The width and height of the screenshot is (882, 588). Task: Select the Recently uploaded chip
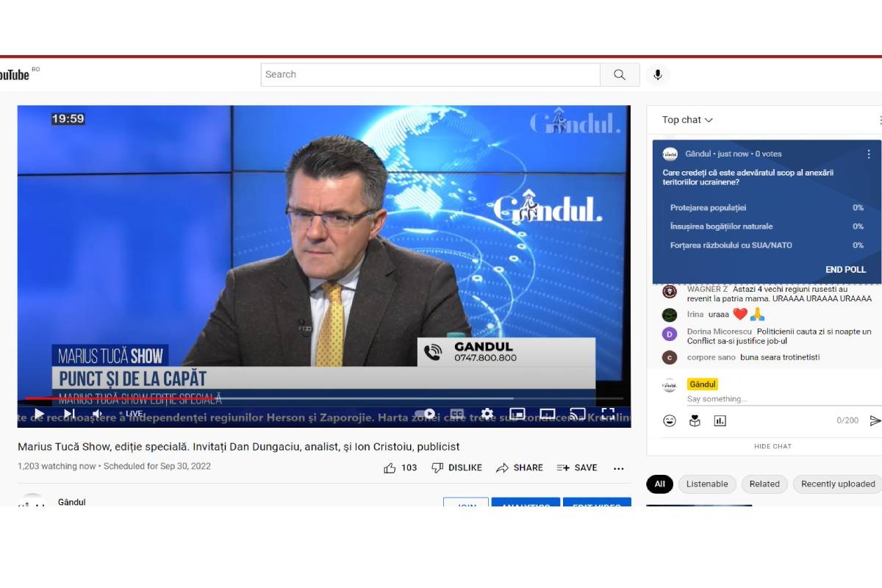point(838,484)
